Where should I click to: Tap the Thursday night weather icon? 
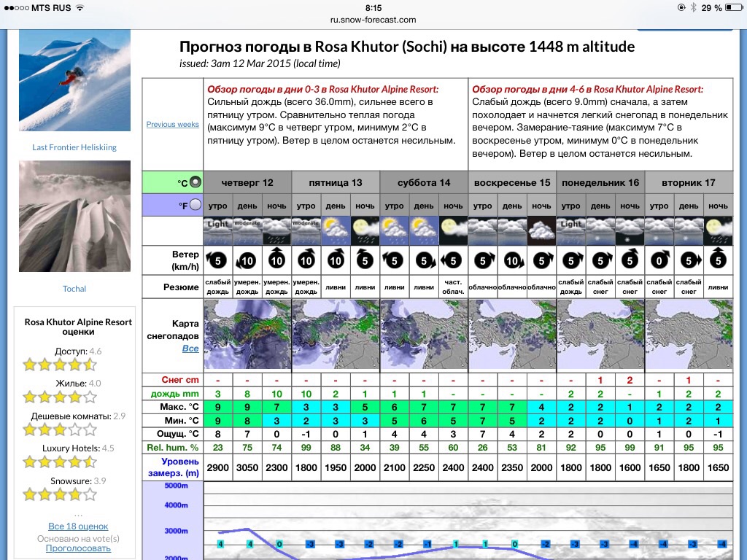pyautogui.click(x=276, y=231)
